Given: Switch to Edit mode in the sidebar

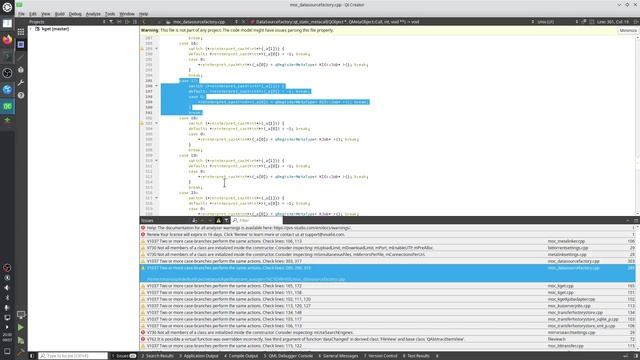Looking at the screenshot, I should tap(21, 44).
